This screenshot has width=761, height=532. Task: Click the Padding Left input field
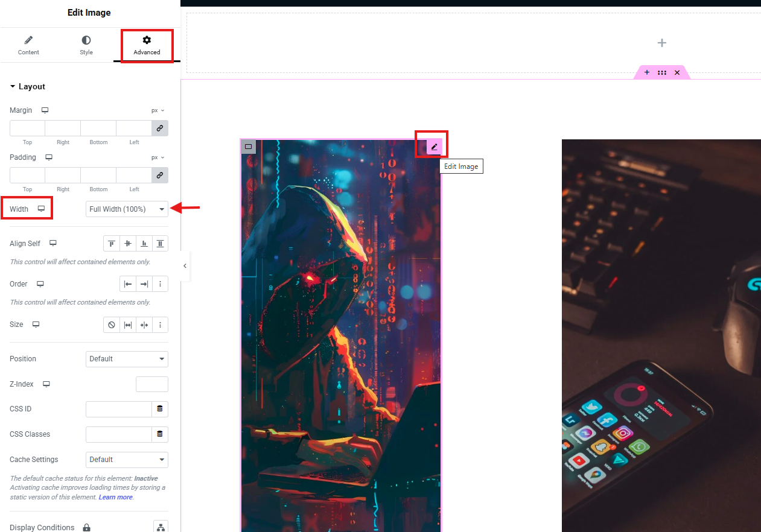coord(134,175)
